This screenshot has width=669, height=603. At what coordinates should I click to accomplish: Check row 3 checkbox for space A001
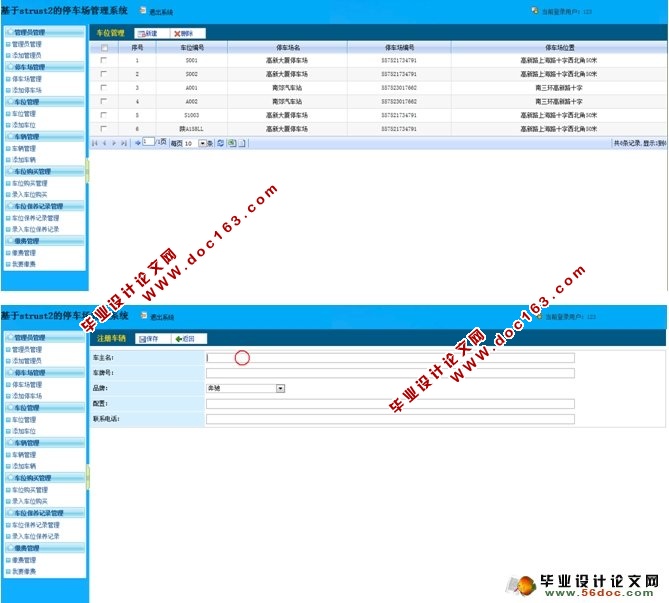[103, 87]
